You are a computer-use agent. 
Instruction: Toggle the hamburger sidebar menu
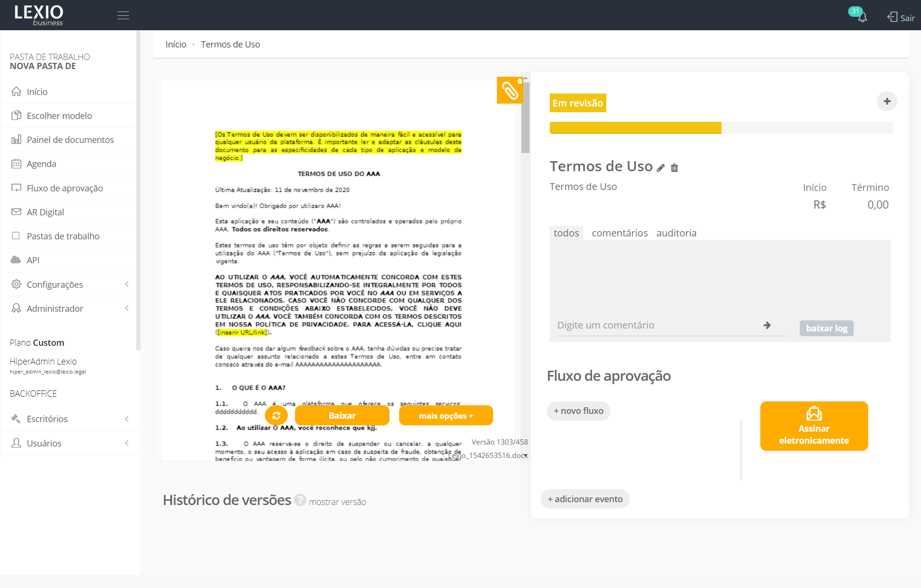123,15
